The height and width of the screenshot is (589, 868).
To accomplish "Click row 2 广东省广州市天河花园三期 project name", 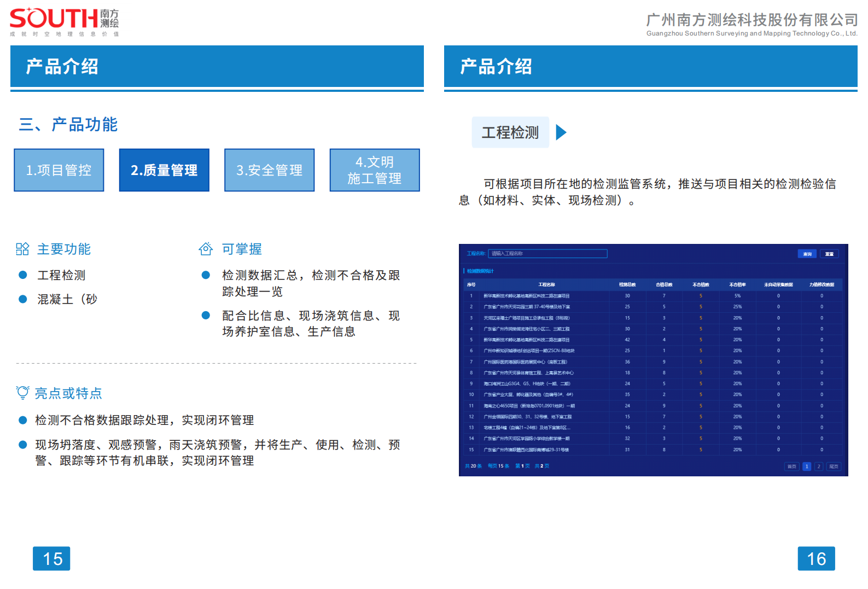I will 527,307.
